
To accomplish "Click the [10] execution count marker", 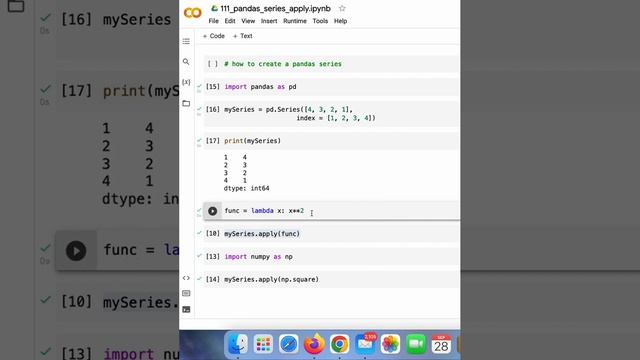I will coord(212,234).
